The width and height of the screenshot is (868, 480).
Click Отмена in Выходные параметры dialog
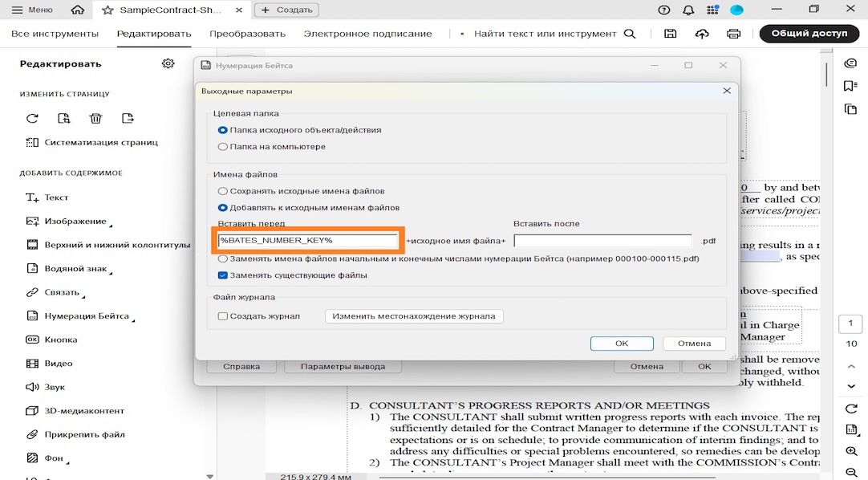pyautogui.click(x=694, y=344)
